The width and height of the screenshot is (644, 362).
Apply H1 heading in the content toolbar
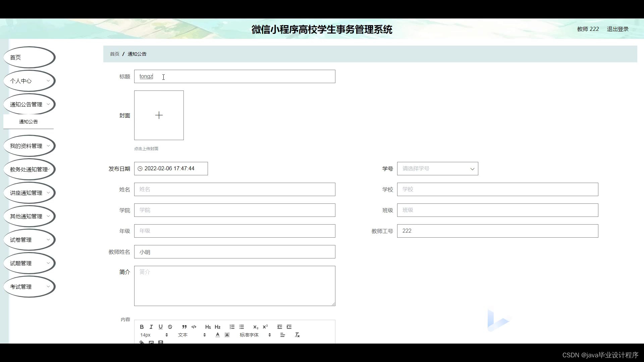tap(208, 327)
